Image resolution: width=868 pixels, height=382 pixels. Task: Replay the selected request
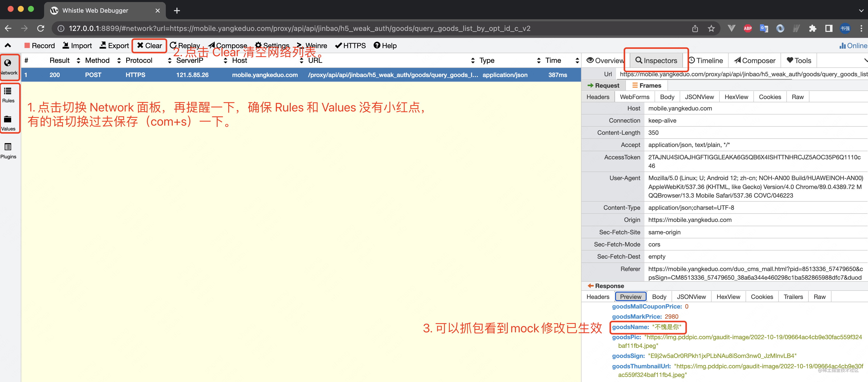[x=185, y=45]
